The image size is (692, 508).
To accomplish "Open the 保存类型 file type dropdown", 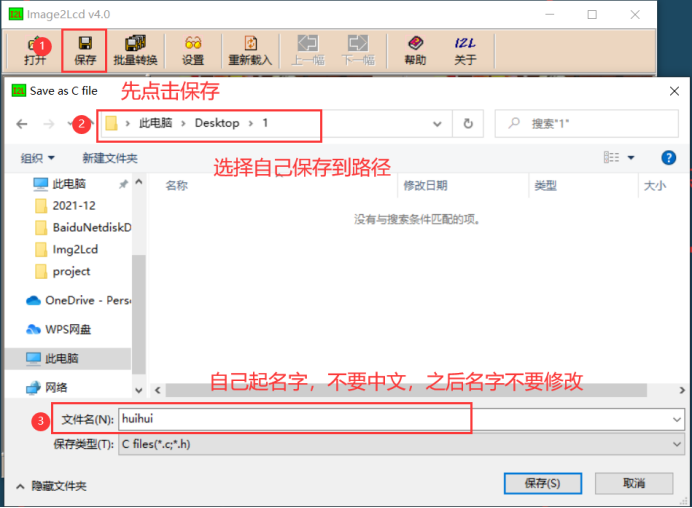I will pyautogui.click(x=401, y=444).
